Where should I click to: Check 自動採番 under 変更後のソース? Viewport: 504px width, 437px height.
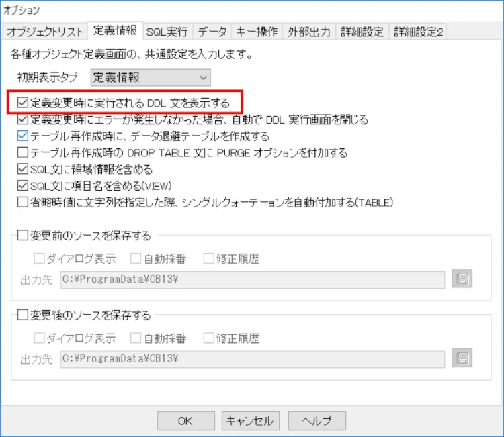click(x=136, y=338)
